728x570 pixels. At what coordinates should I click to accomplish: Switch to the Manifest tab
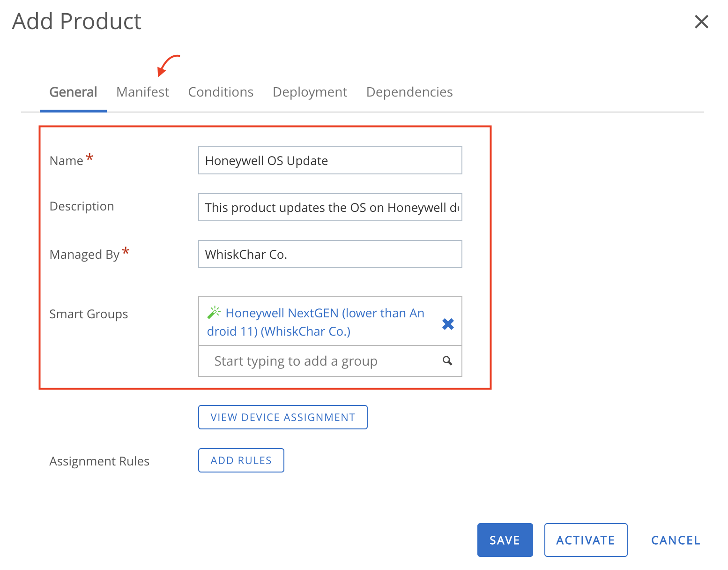142,92
